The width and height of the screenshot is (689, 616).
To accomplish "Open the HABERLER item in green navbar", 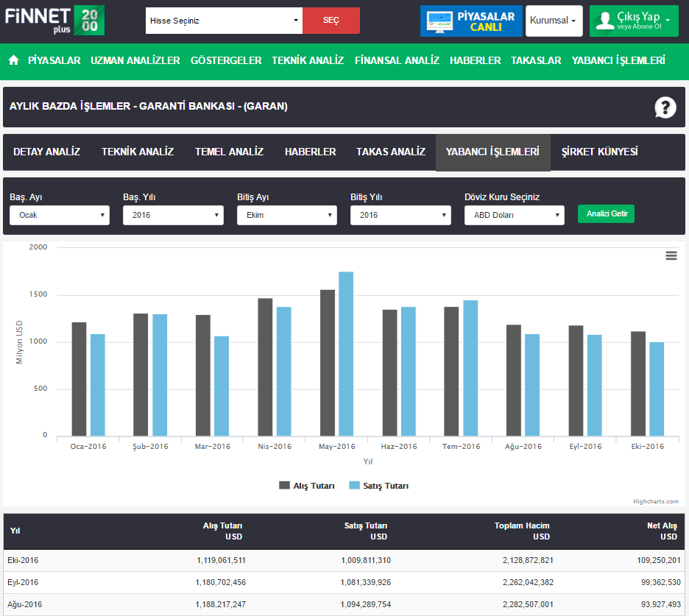I will click(x=475, y=60).
